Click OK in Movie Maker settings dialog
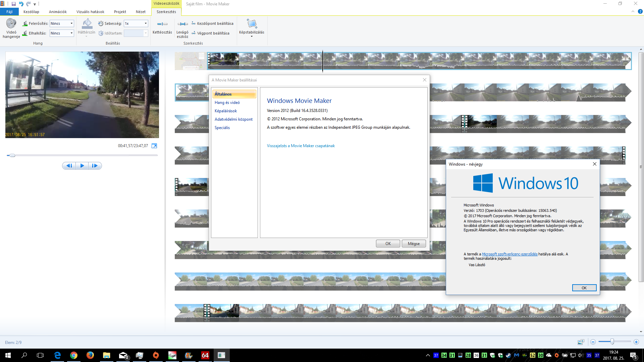Screen dimensions: 644x362 (x=388, y=244)
